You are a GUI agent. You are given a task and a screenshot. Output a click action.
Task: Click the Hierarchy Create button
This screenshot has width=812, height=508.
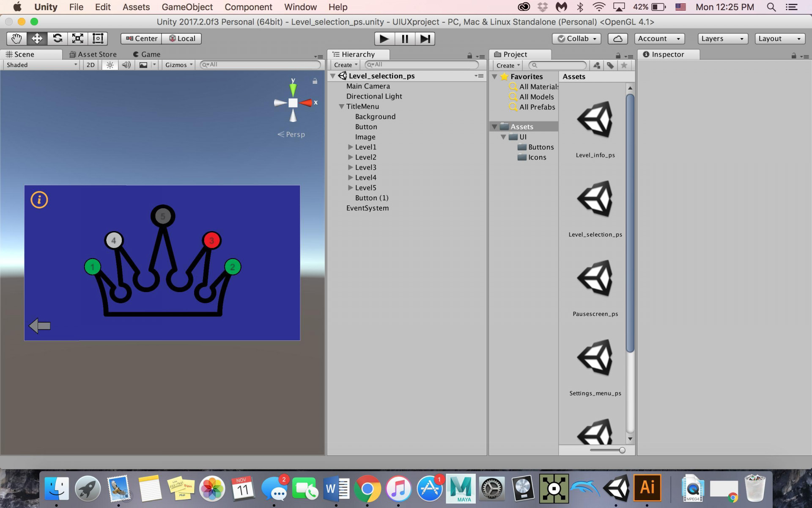345,65
